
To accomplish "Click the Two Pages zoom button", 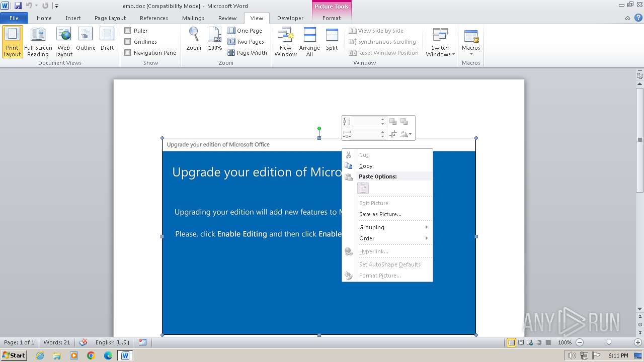I will click(x=246, y=42).
